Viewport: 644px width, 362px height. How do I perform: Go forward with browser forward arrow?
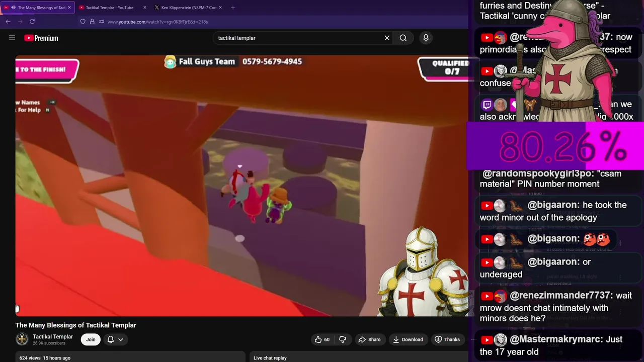point(20,22)
